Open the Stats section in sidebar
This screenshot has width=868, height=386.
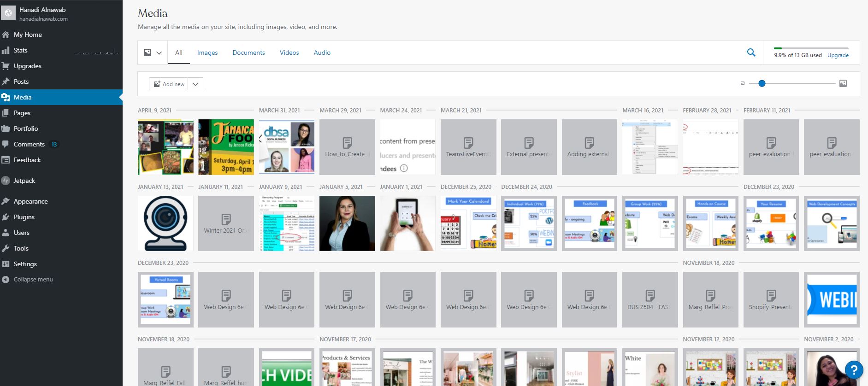20,50
